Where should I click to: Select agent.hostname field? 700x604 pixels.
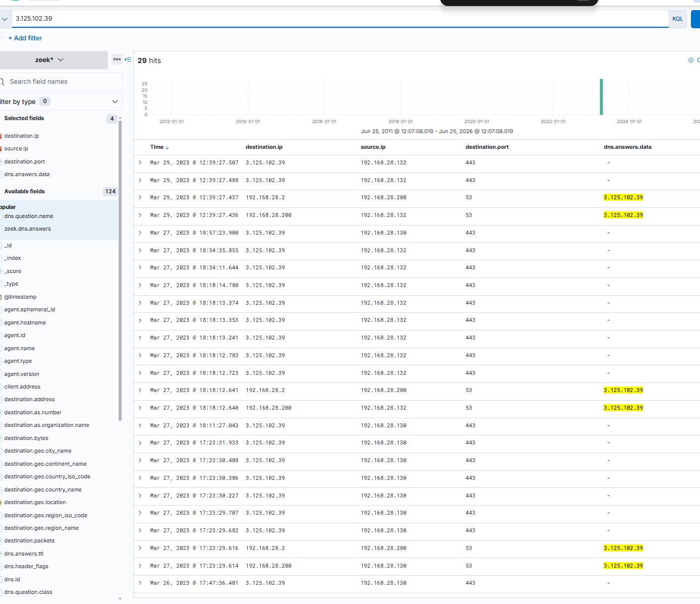(25, 322)
